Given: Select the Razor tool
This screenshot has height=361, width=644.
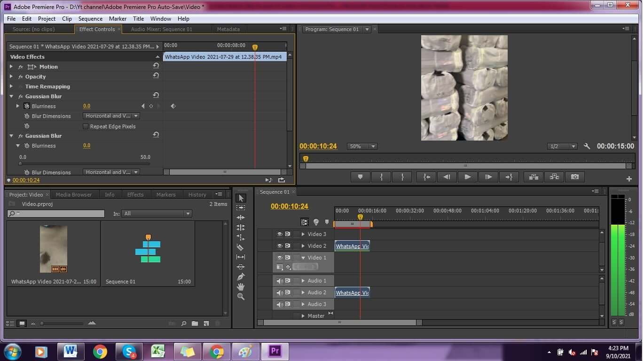Looking at the screenshot, I should (241, 247).
